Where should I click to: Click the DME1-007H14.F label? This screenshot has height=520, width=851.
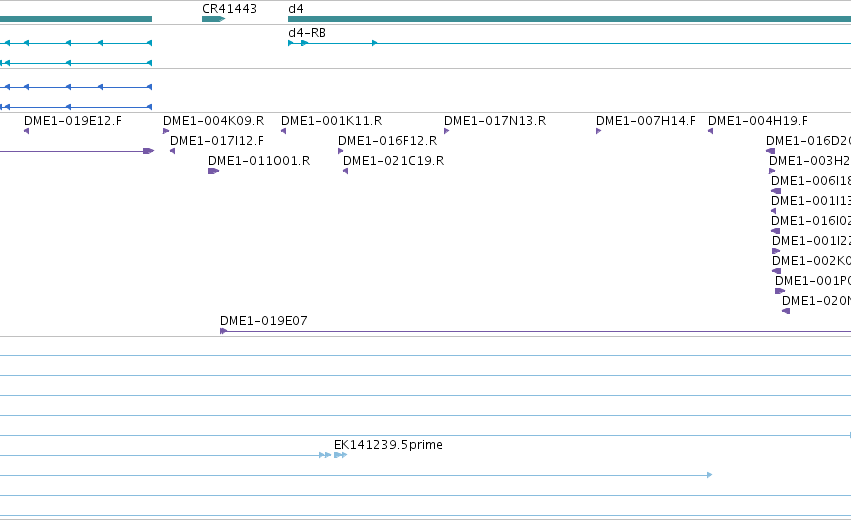point(645,121)
